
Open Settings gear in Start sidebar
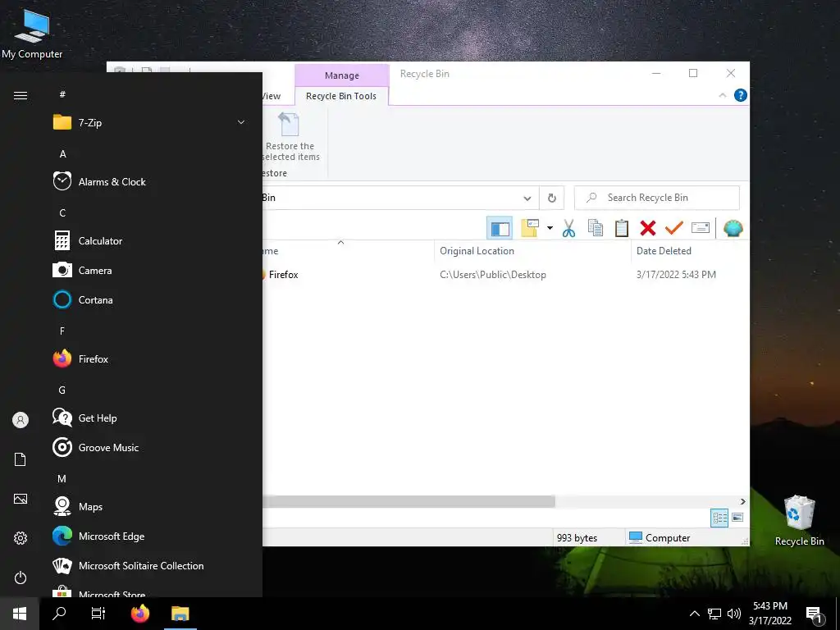pos(21,538)
